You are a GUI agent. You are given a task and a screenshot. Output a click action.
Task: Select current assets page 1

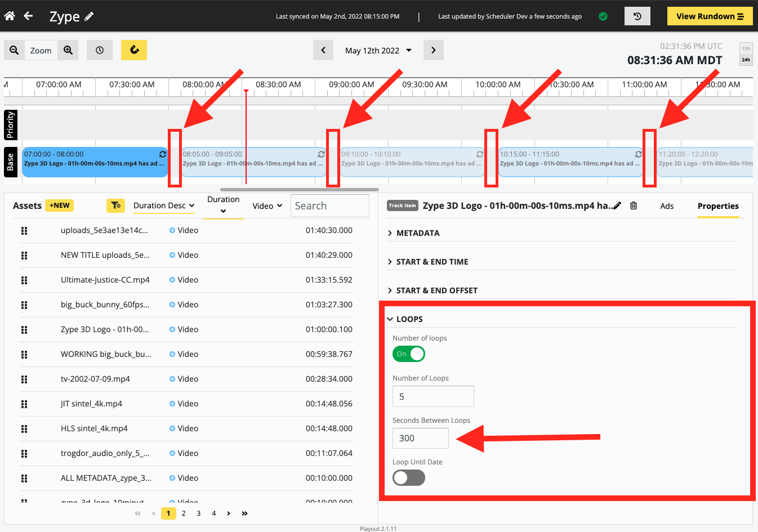click(x=168, y=513)
